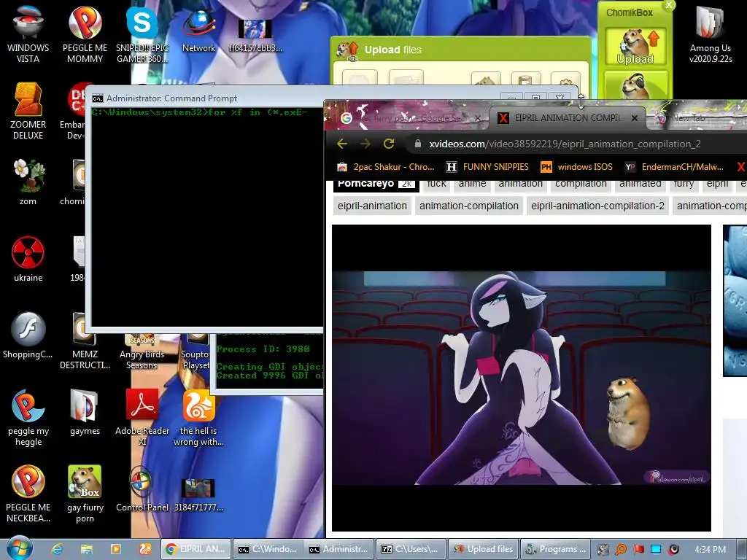747x560 pixels.
Task: Open the windows ISOS bookmark
Action: pos(576,167)
